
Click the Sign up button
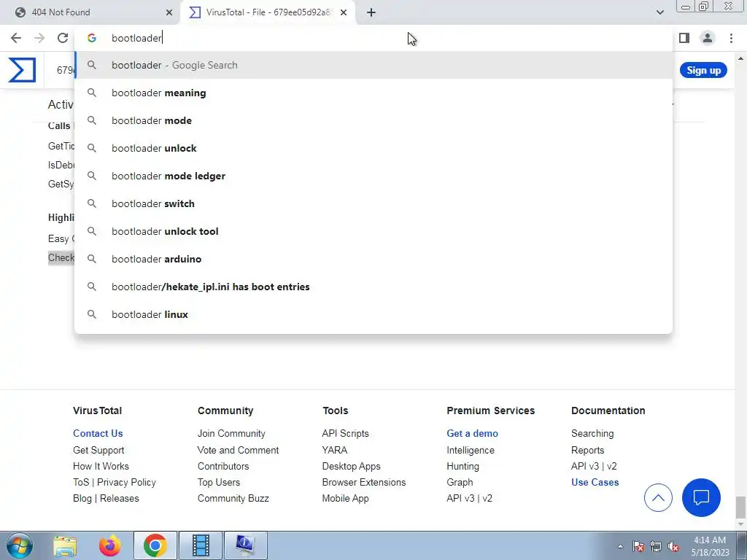point(703,71)
